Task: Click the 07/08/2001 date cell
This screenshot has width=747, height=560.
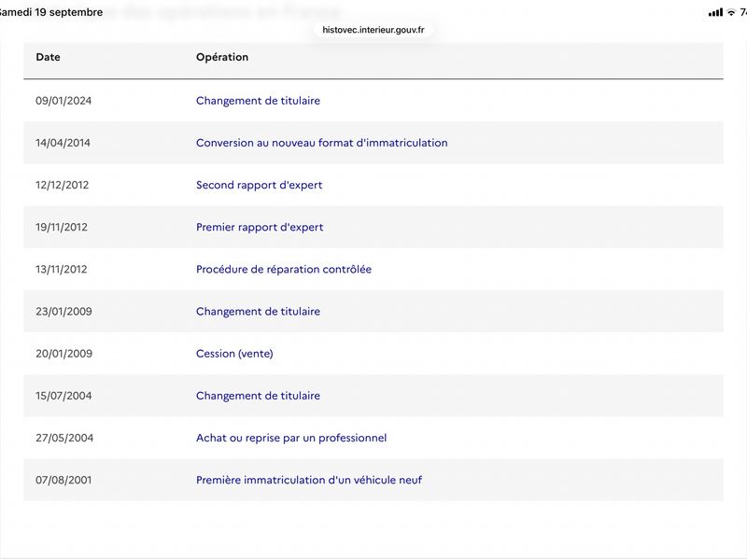Action: [x=63, y=480]
